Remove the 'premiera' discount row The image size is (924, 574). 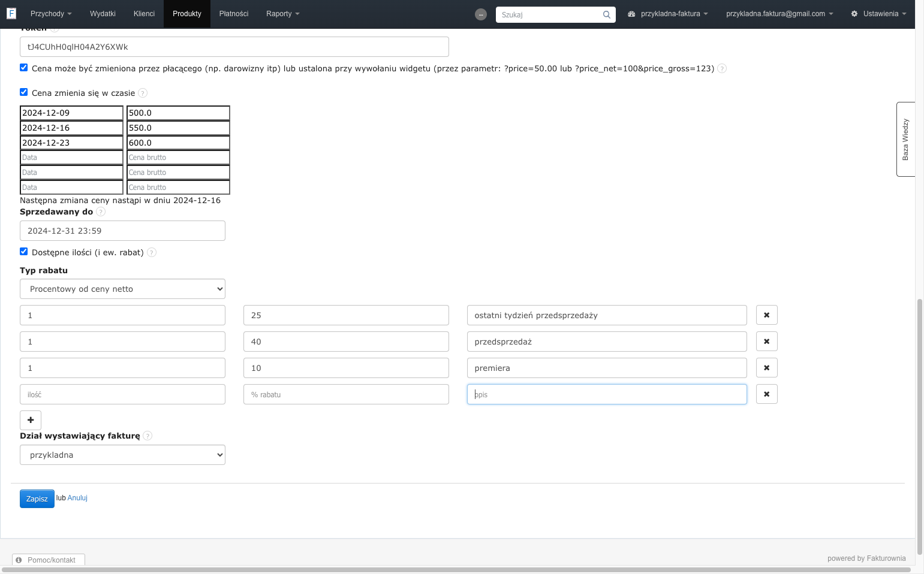(x=766, y=368)
